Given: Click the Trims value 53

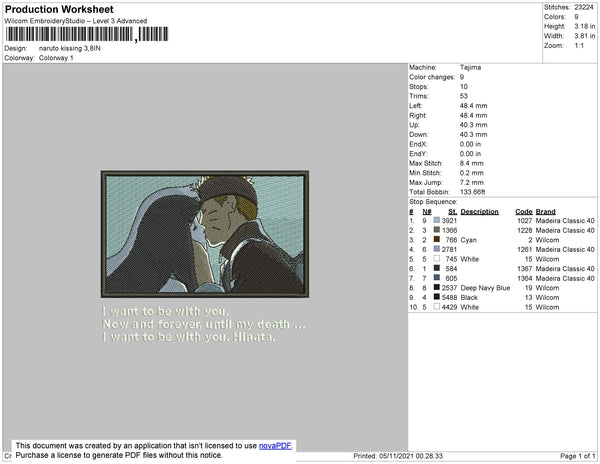Looking at the screenshot, I should (463, 96).
